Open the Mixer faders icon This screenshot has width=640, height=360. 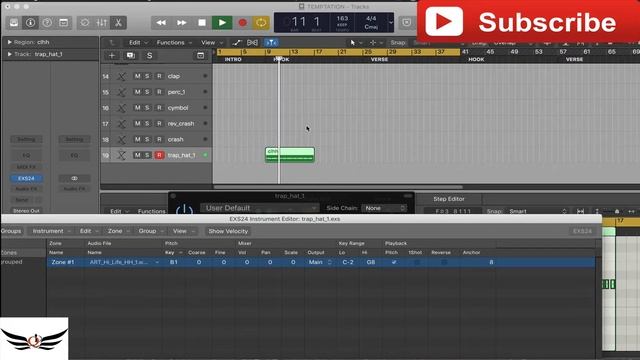click(101, 23)
